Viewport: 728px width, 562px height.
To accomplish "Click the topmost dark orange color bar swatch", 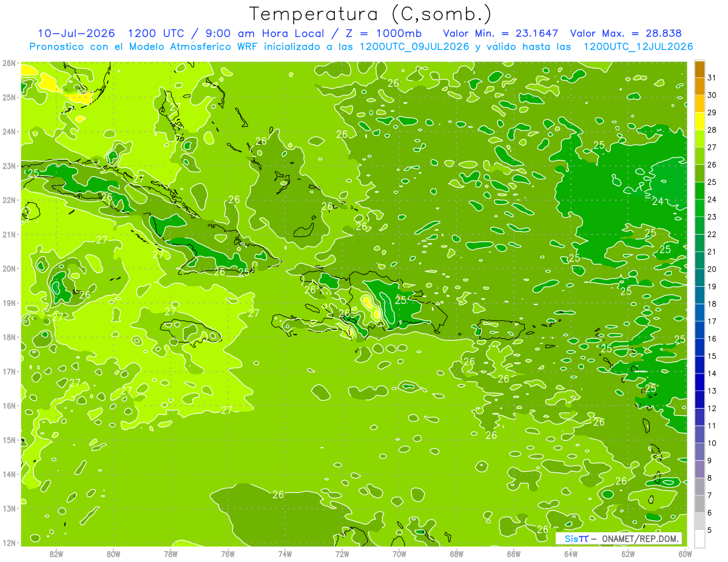I will [699, 69].
